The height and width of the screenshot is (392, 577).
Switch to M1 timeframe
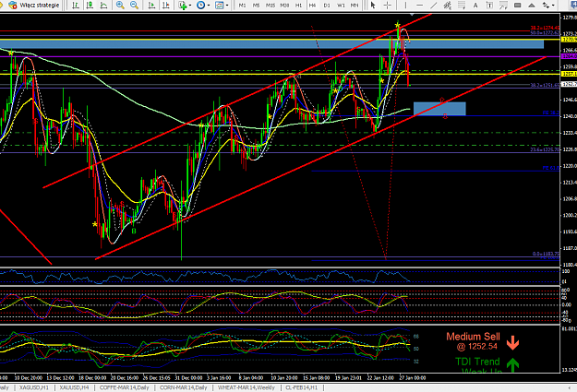[x=242, y=6]
